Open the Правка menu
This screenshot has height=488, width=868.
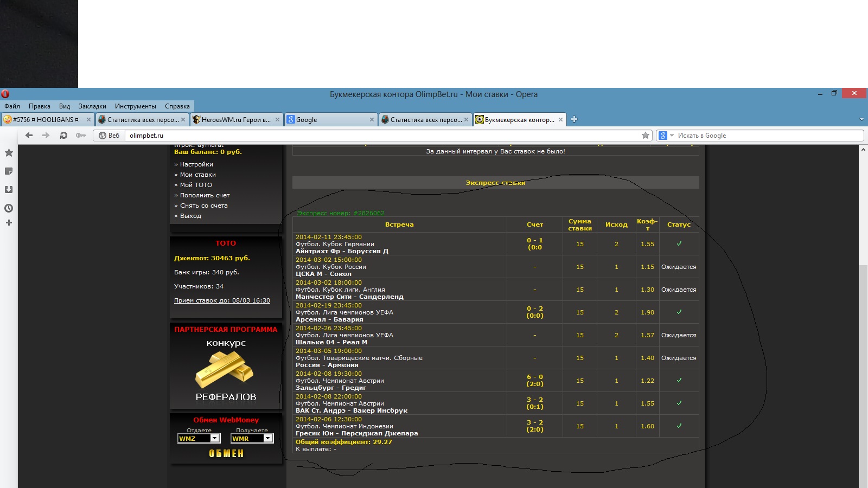[x=40, y=106]
